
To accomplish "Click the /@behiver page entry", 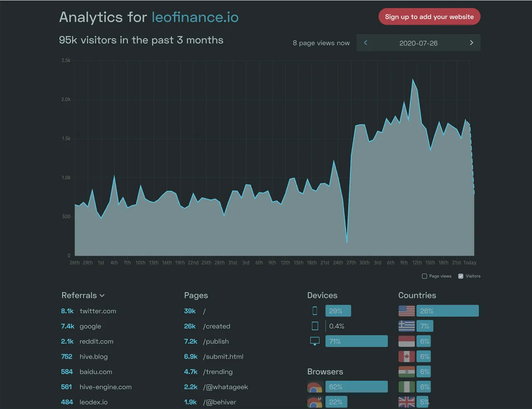I will point(219,402).
